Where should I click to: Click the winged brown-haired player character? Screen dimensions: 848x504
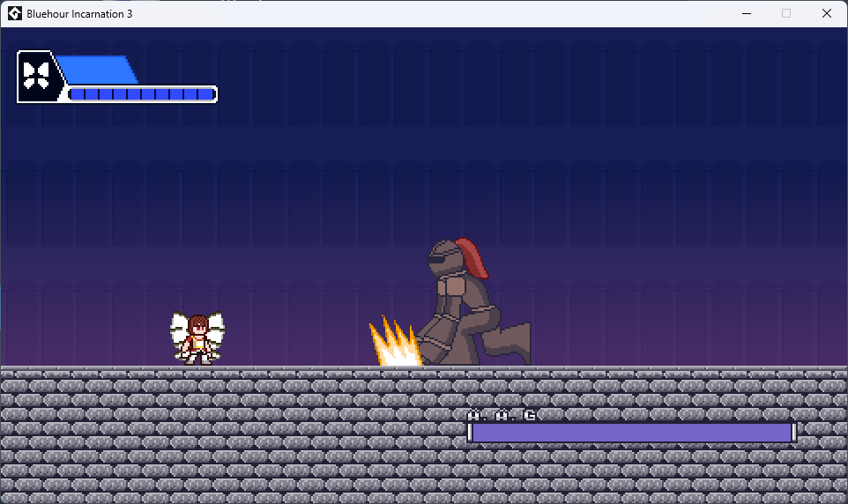coord(197,338)
